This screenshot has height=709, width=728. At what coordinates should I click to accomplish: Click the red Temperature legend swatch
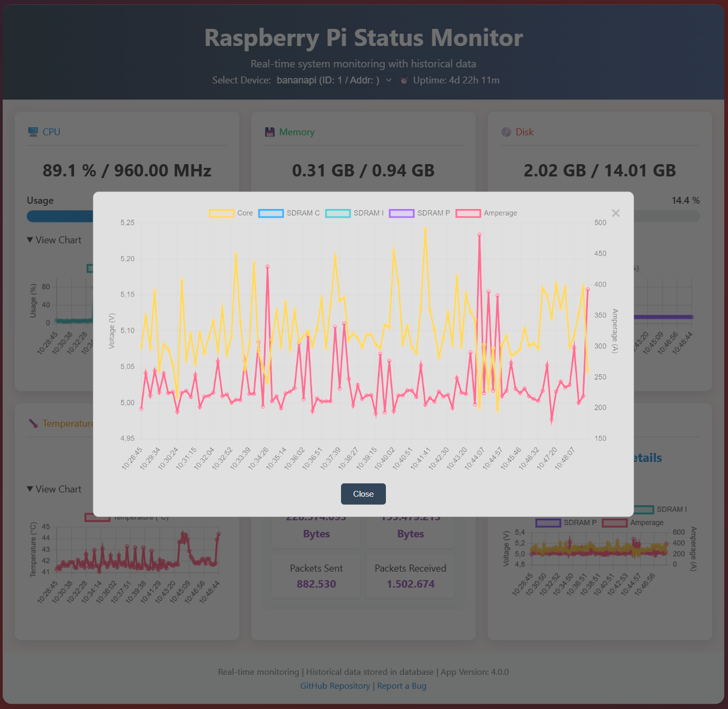97,517
